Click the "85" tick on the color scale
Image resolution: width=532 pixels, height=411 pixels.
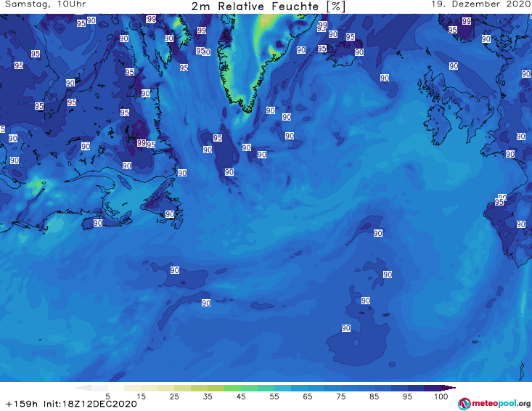click(375, 396)
